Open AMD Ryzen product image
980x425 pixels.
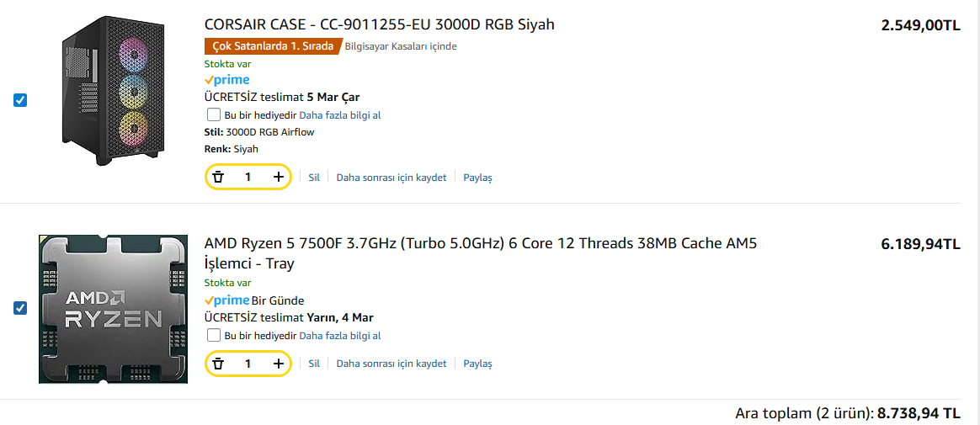[113, 309]
